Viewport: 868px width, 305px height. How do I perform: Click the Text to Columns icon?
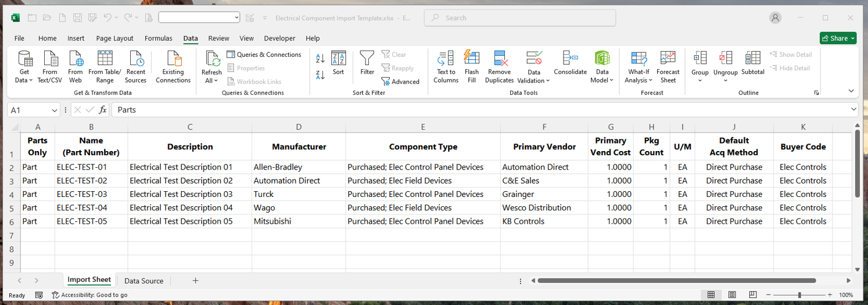[x=446, y=59]
